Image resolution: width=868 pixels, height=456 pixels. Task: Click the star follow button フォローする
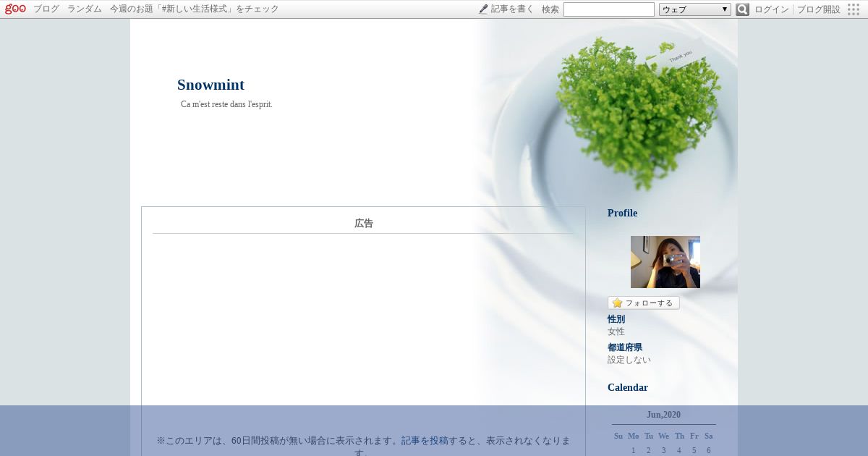click(x=644, y=303)
